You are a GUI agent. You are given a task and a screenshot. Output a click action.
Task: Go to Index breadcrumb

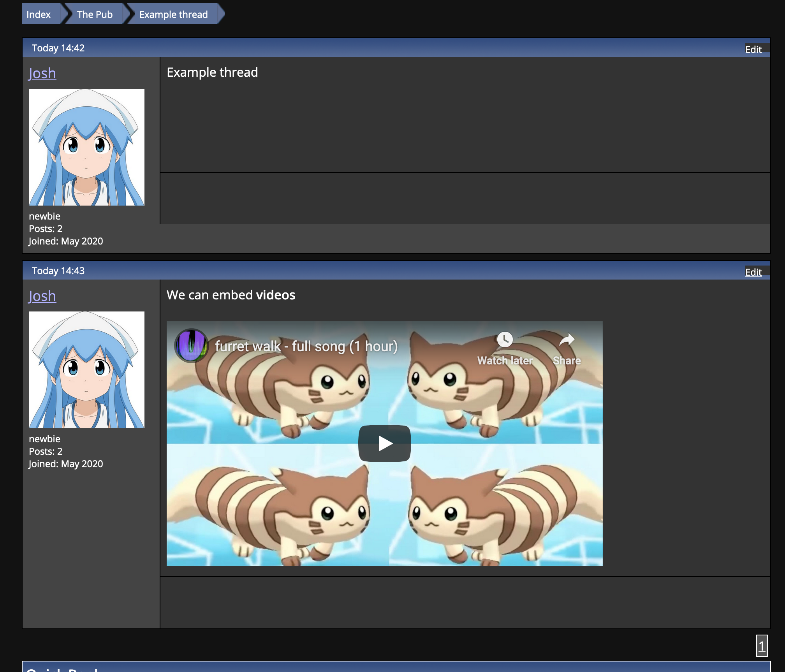point(39,14)
